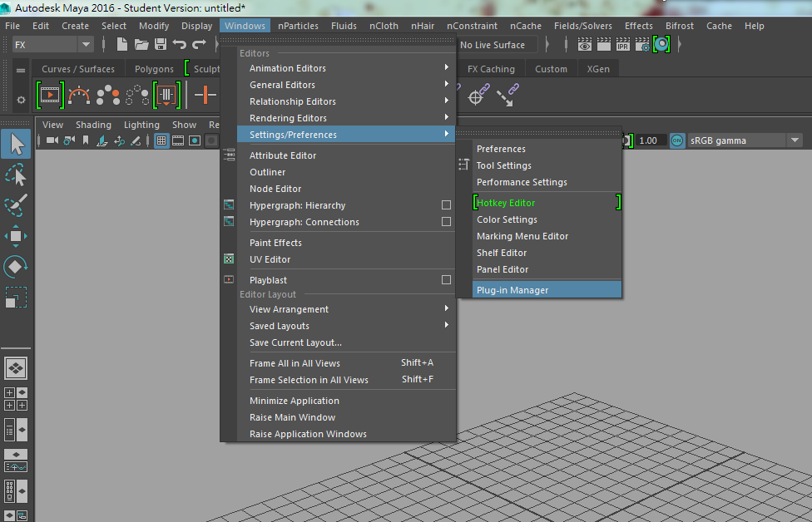
Task: Click Save Current Layout... item
Action: click(x=346, y=342)
